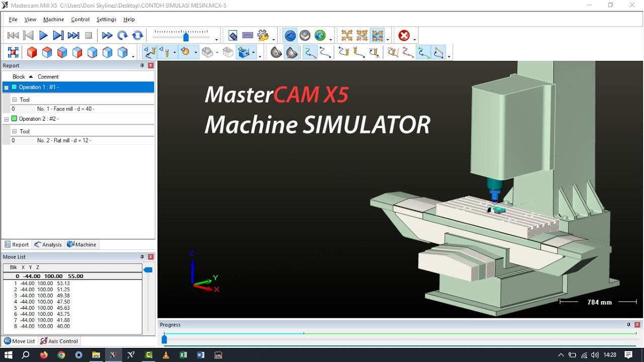Collapse Operation 1 : #1 tree node

(7, 87)
